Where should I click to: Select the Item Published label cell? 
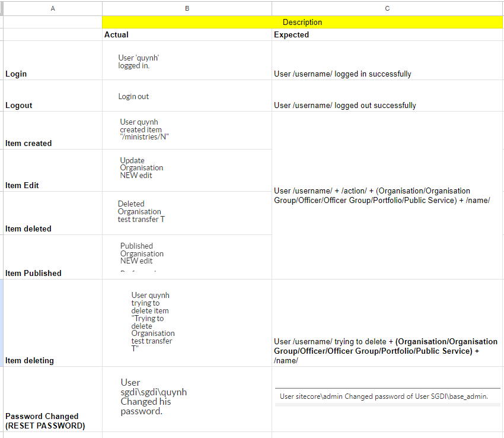tap(53, 257)
